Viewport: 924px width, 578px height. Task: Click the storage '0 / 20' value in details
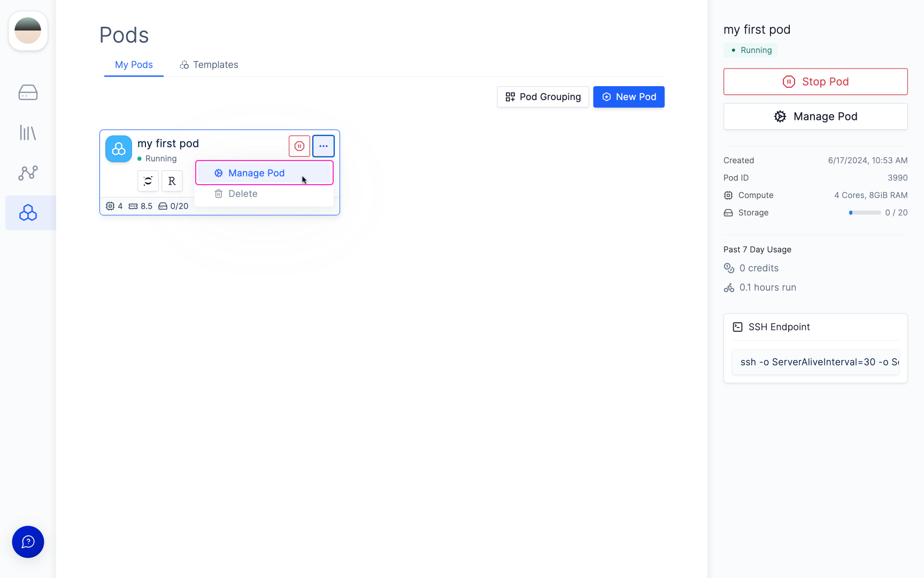[896, 212]
